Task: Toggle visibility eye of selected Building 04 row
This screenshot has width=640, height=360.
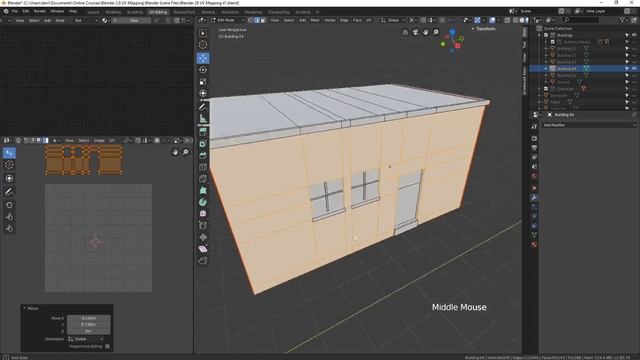Action: pyautogui.click(x=634, y=69)
